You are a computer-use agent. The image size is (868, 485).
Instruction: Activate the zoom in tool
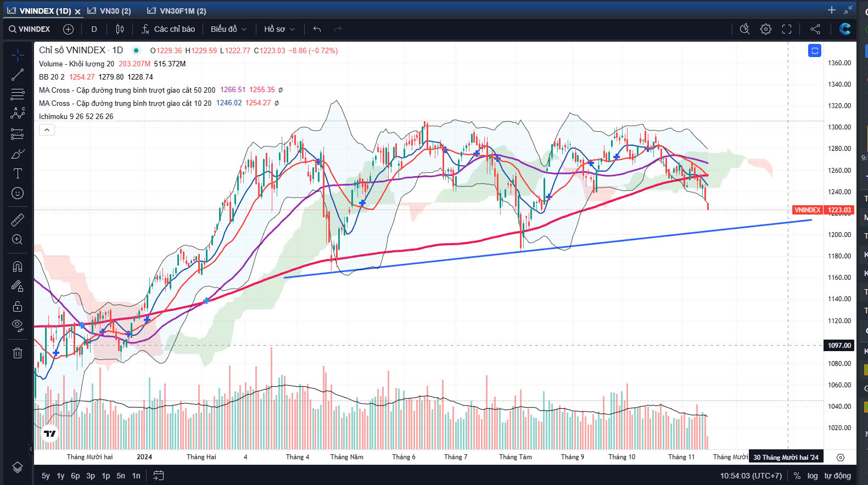tap(18, 239)
